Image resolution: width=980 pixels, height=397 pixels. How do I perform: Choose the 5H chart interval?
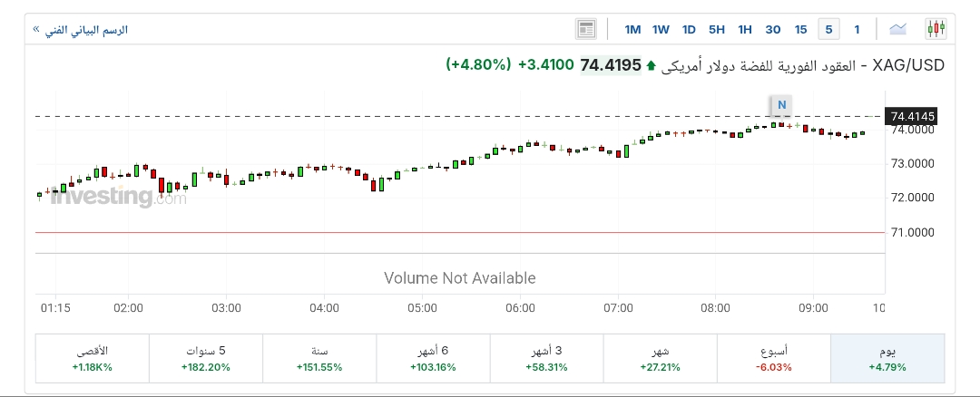pyautogui.click(x=717, y=29)
